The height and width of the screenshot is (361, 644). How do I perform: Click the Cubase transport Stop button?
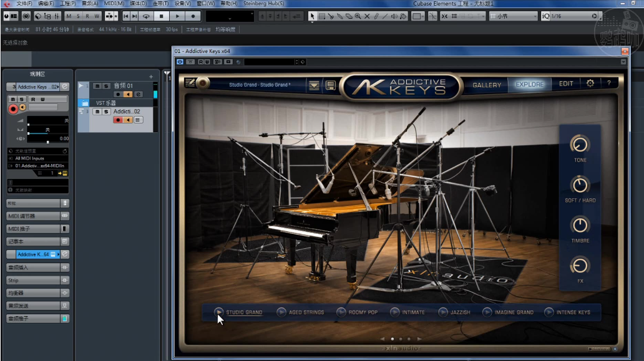[x=162, y=16]
